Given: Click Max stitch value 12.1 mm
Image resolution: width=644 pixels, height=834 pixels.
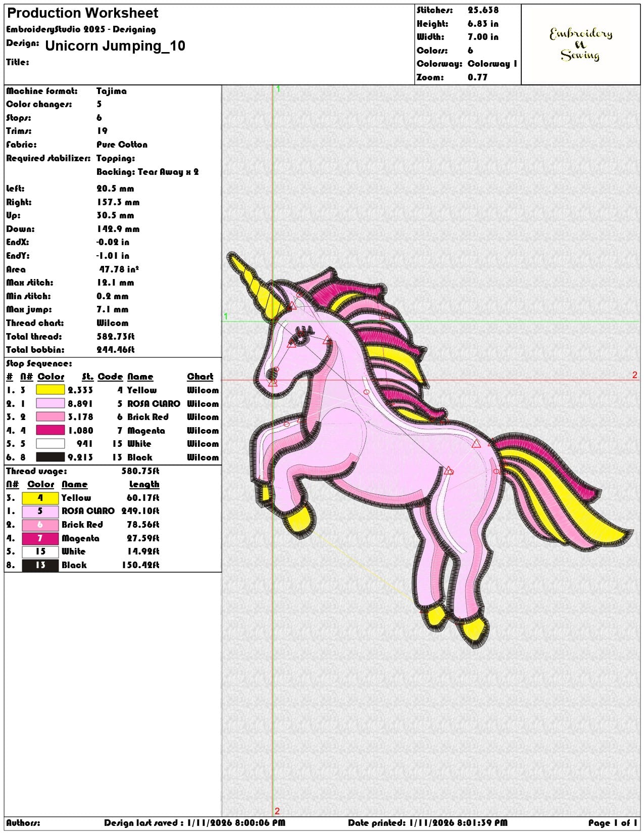Looking at the screenshot, I should click(115, 283).
